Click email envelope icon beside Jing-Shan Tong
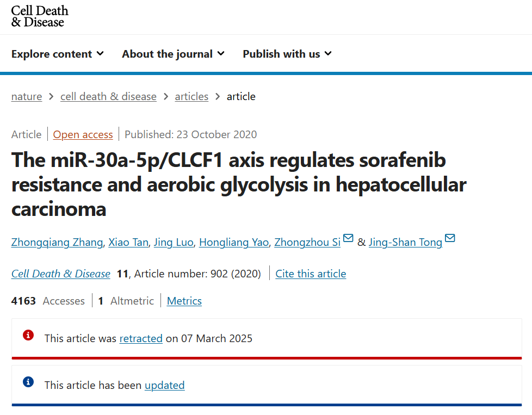The image size is (532, 415). (450, 238)
